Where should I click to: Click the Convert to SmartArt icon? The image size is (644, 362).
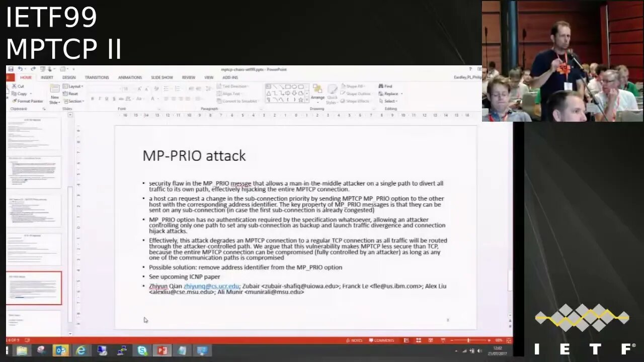point(219,101)
